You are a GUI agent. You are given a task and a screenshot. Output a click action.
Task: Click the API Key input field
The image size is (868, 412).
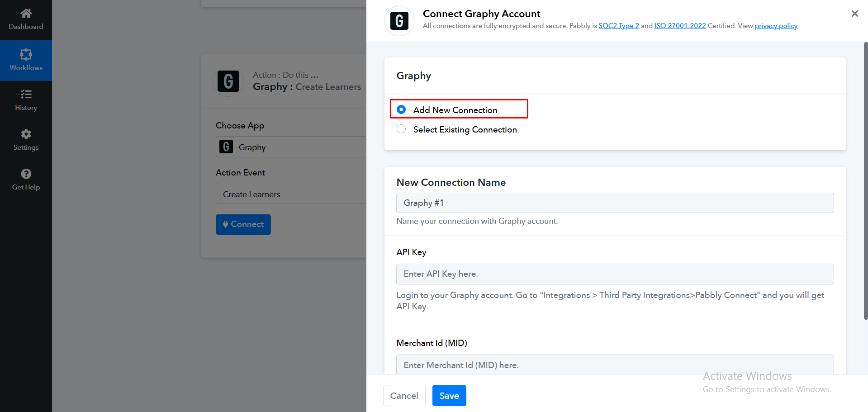click(x=615, y=274)
